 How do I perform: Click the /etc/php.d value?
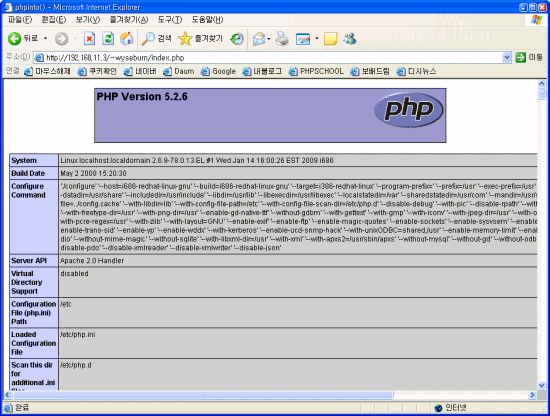click(76, 365)
